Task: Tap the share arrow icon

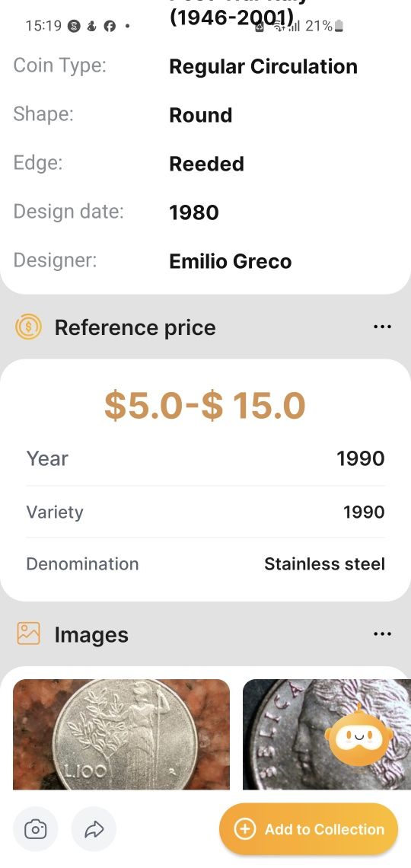Action: point(94,828)
